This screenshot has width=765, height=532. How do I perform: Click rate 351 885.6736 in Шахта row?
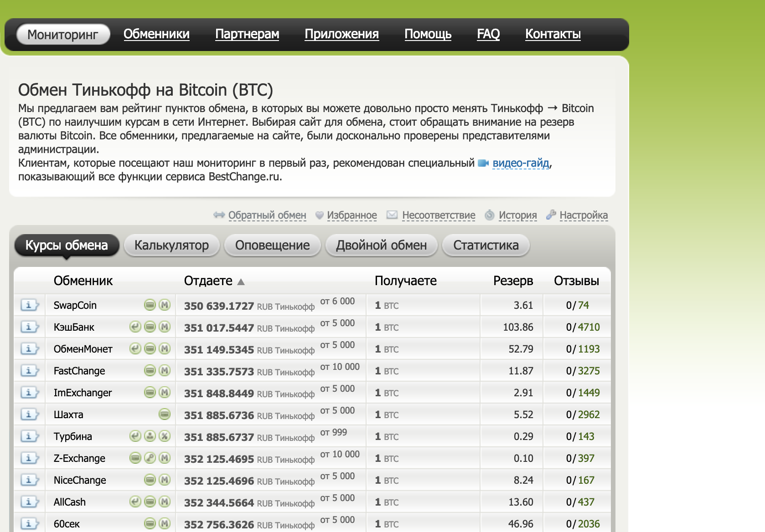(x=219, y=415)
